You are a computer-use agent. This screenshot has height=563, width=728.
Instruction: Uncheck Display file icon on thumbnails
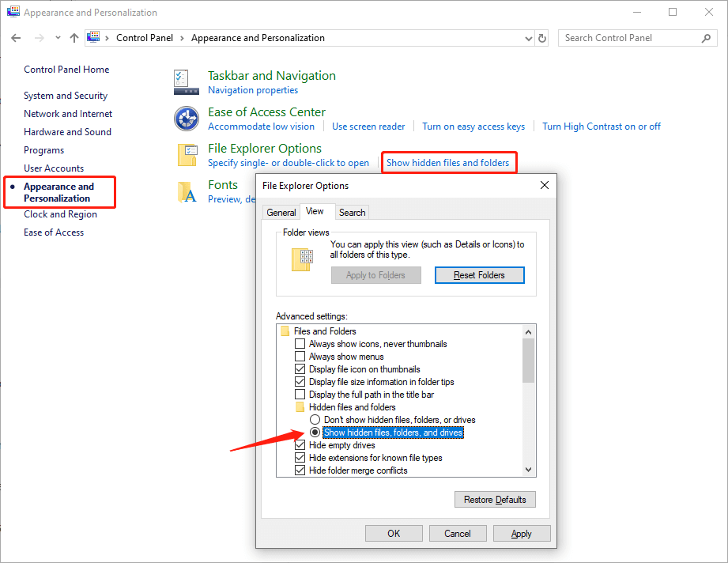[300, 368]
